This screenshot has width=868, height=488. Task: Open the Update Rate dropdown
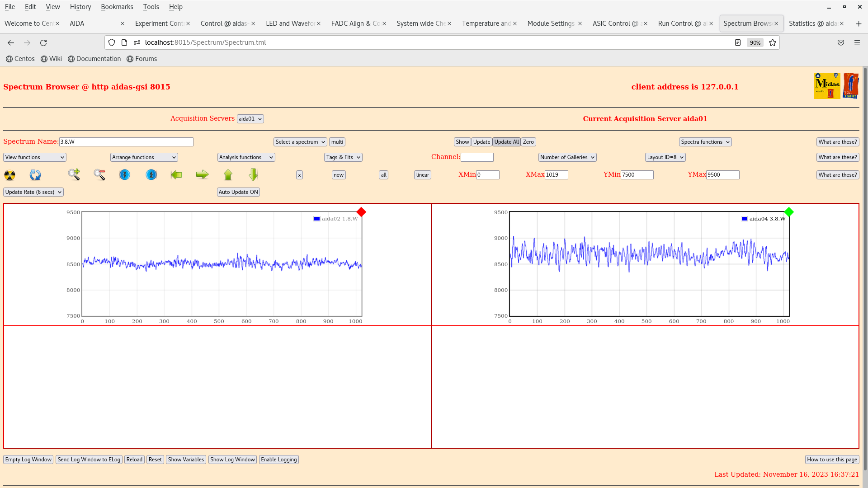[33, 192]
